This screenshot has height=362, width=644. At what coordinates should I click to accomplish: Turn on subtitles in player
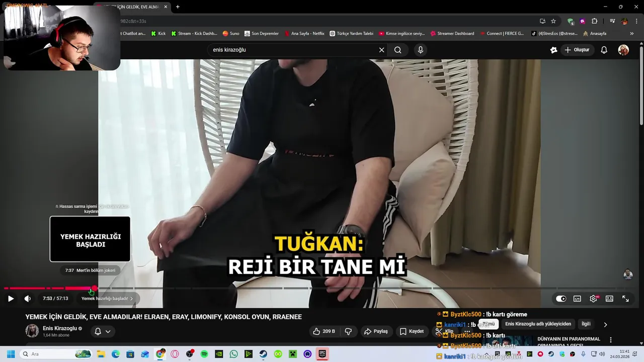tap(577, 299)
